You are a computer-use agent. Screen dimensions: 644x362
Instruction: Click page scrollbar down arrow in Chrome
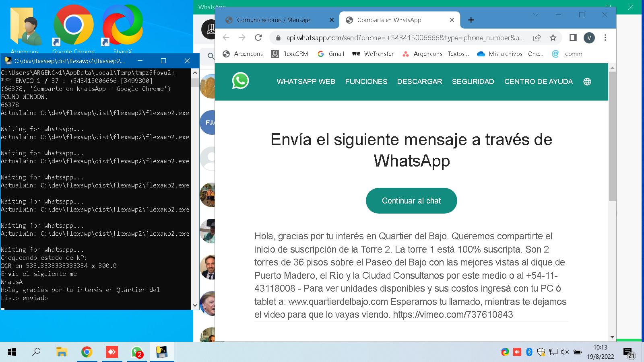(612, 337)
